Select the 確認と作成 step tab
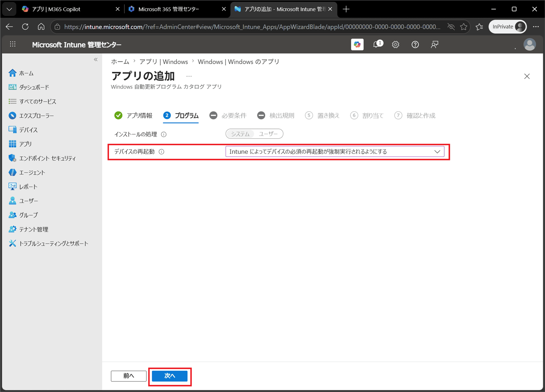The width and height of the screenshot is (545, 392). [415, 115]
